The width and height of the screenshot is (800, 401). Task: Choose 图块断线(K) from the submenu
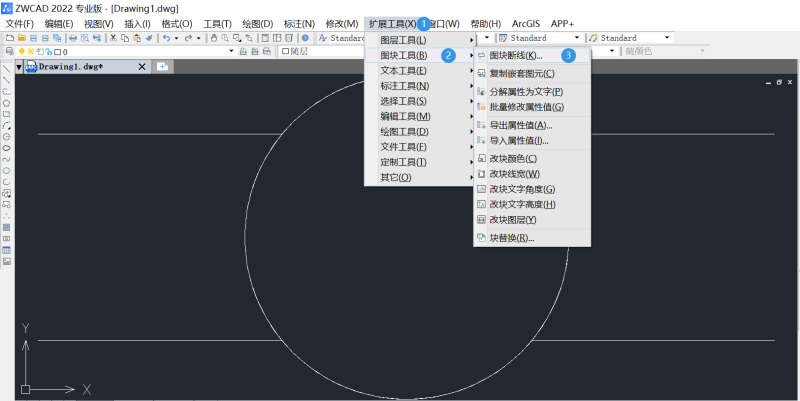(x=515, y=56)
